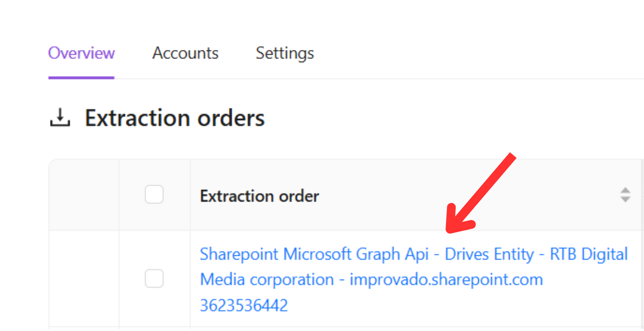Image resolution: width=644 pixels, height=331 pixels.
Task: Click the order ID 3623536442
Action: tap(244, 305)
